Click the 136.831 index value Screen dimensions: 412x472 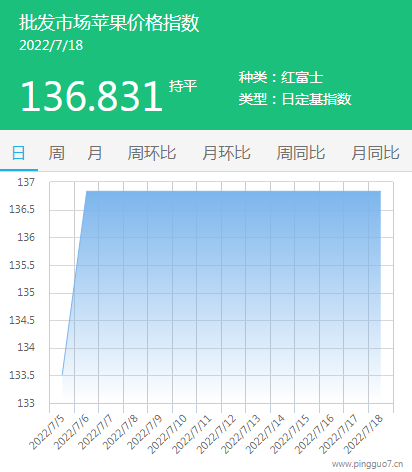(91, 96)
